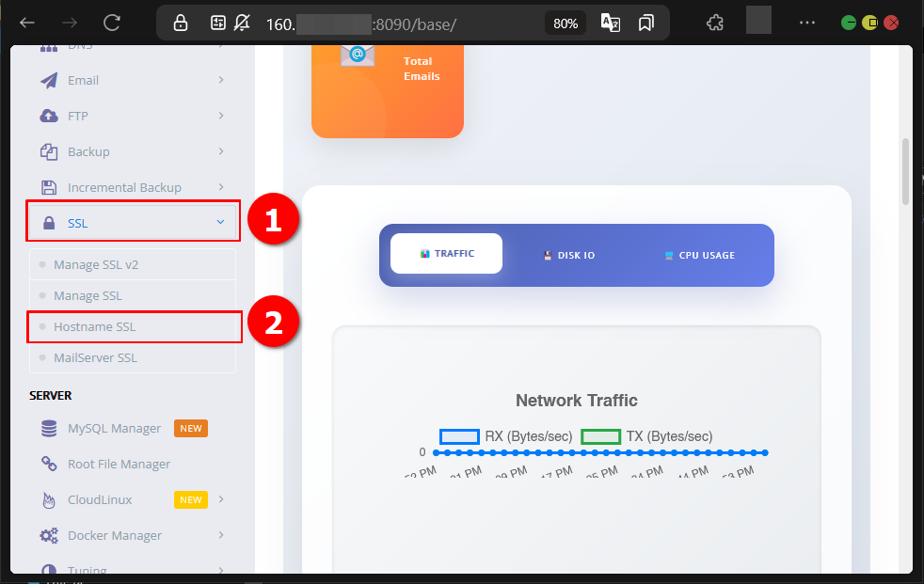The image size is (924, 584).
Task: Click the bookmarks icon in address bar
Action: pos(645,23)
